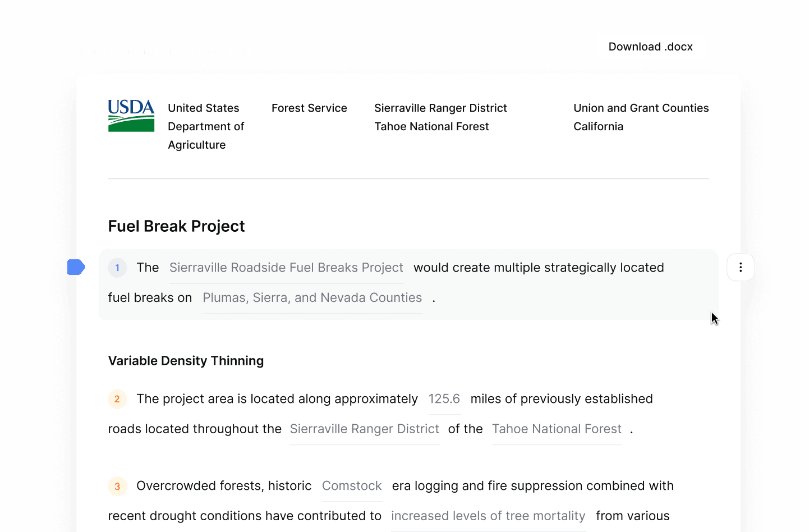Edit the Sierraville Roadside Fuel Breaks Project field
Viewport: 809px width, 532px height.
click(x=286, y=268)
